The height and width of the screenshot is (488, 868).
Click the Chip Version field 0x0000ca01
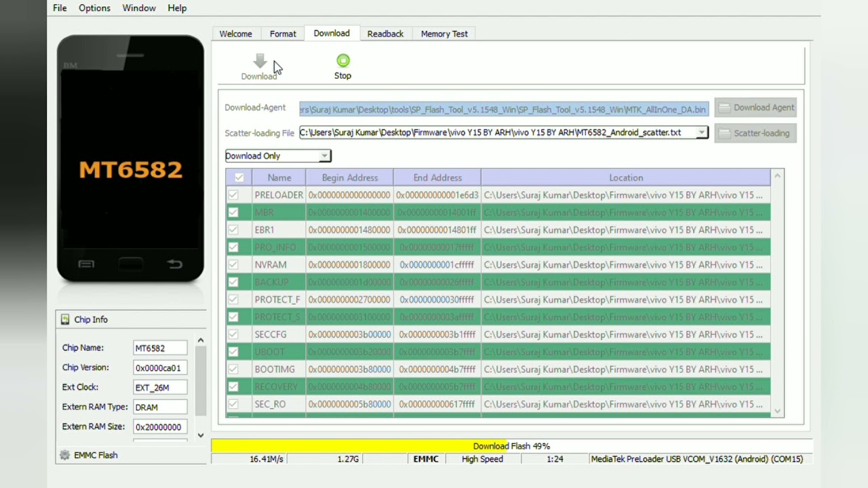pos(160,368)
